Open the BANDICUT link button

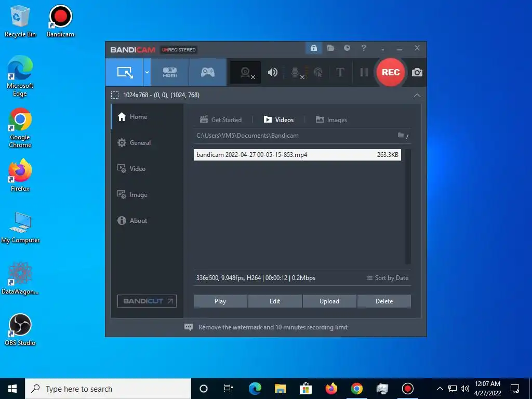147,301
